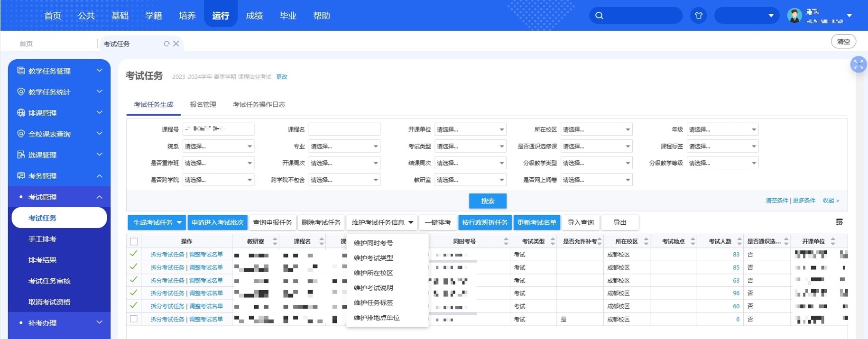This screenshot has width=868, height=339.
Task: Click the 按行政班拆任务 button
Action: tap(485, 222)
